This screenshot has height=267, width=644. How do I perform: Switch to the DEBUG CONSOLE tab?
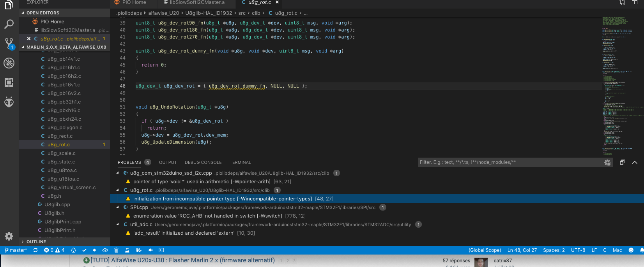[x=203, y=162]
